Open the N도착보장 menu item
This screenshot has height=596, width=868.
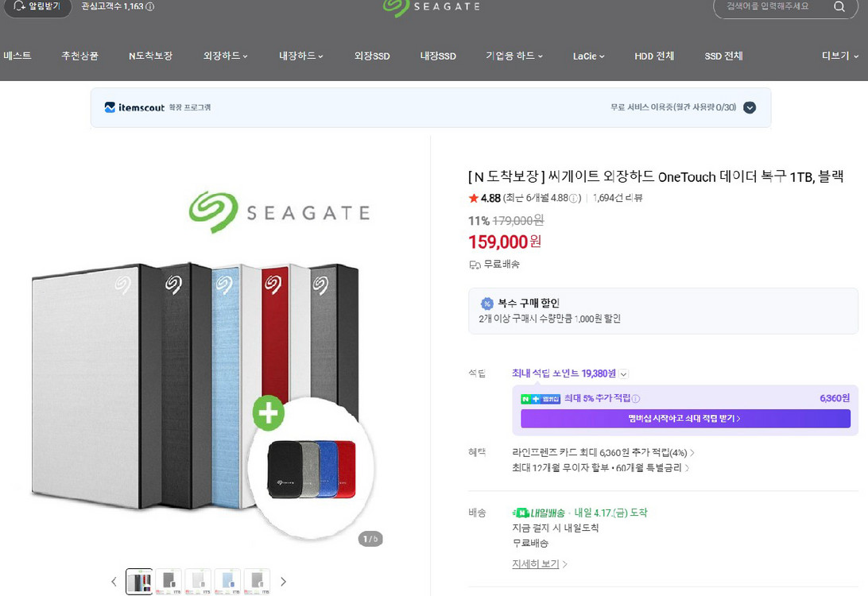150,56
